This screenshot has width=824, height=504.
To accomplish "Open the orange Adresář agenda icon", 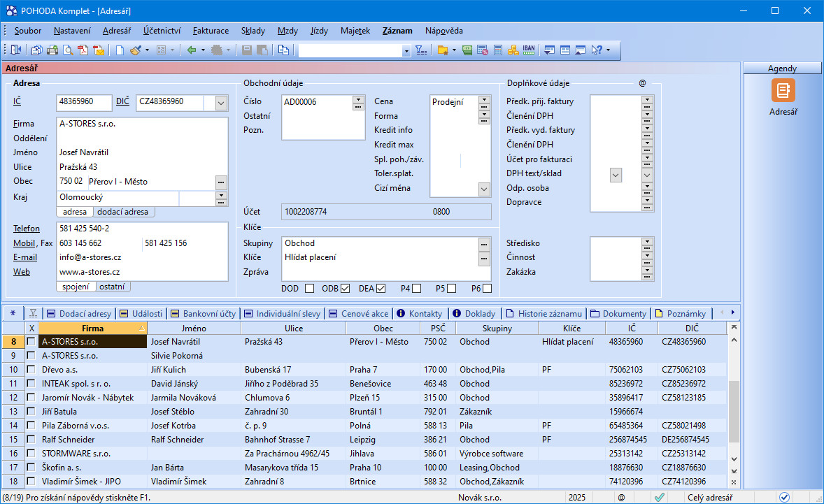I will point(783,91).
